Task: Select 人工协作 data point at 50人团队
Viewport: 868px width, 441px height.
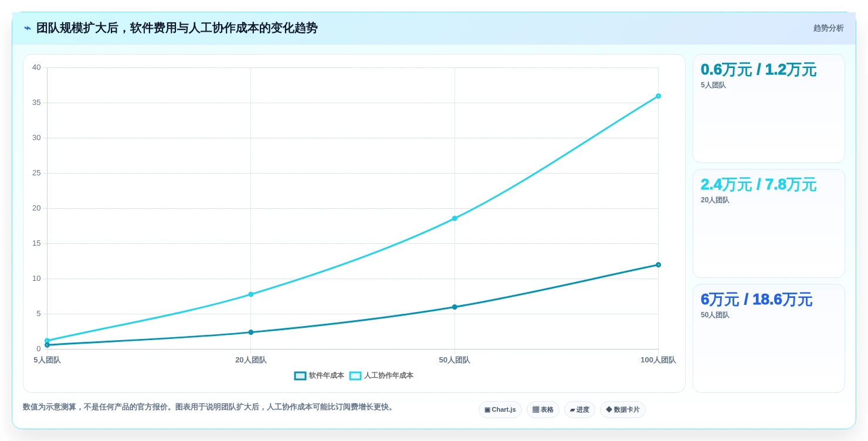Action: [455, 218]
